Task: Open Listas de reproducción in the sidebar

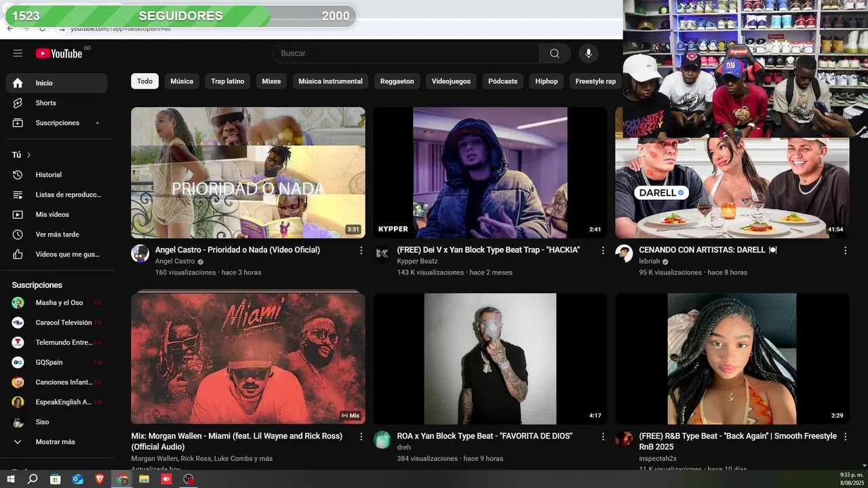Action: pos(57,195)
